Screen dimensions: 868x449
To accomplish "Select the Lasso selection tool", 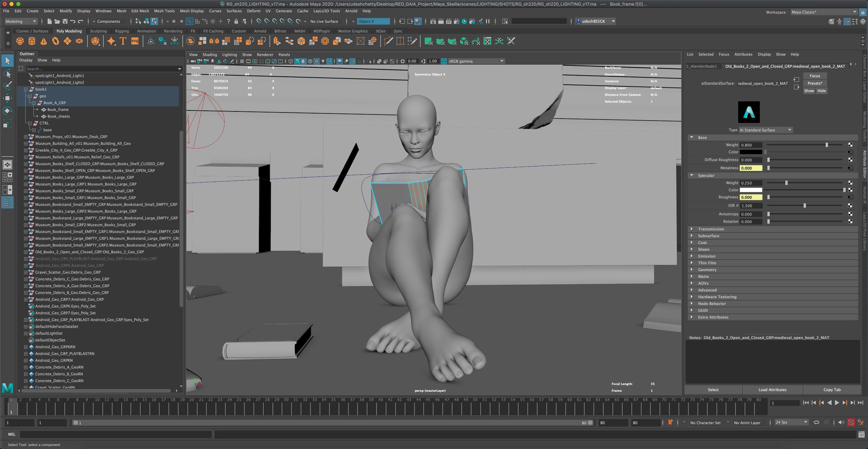I will tap(7, 73).
